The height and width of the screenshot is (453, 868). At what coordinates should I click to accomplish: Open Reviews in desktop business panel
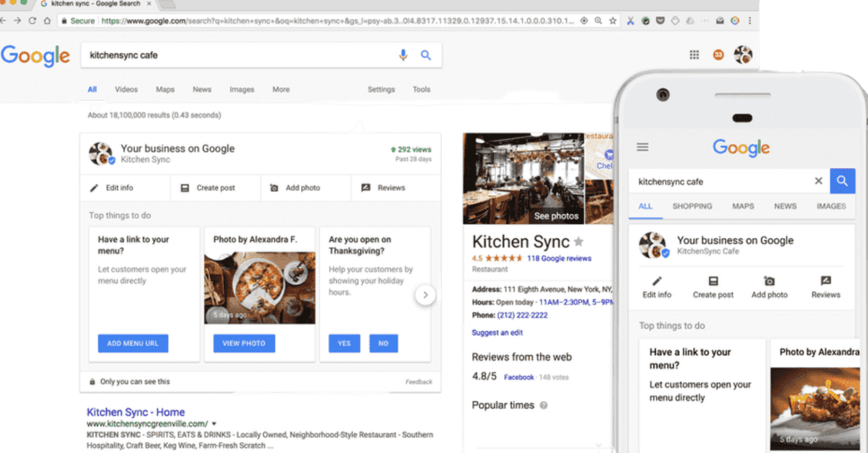pos(383,188)
